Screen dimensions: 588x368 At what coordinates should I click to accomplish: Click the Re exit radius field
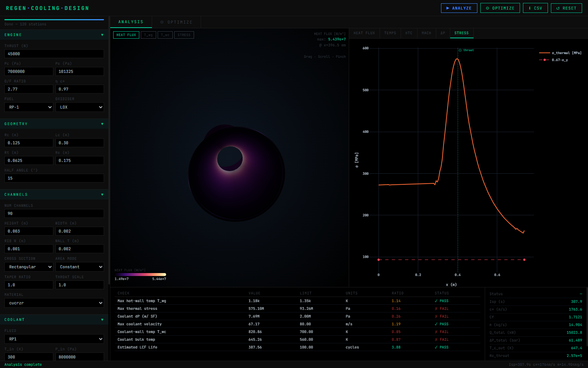coord(80,160)
